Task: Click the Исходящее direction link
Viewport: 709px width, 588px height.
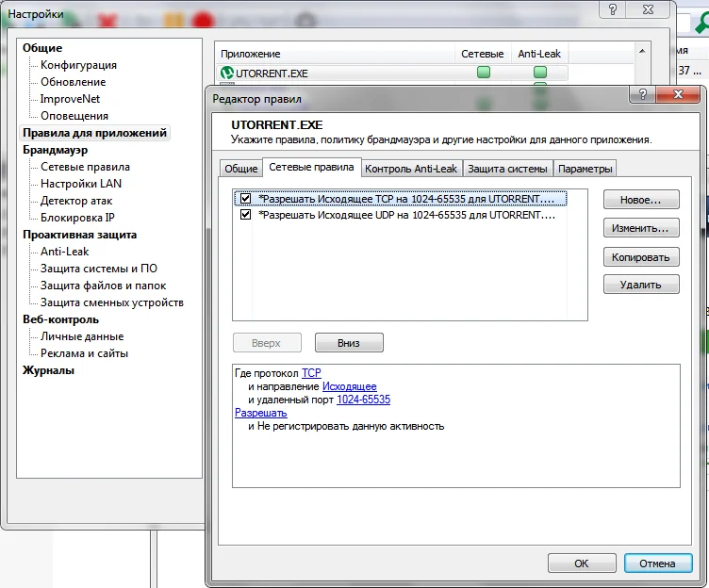Action: point(350,386)
